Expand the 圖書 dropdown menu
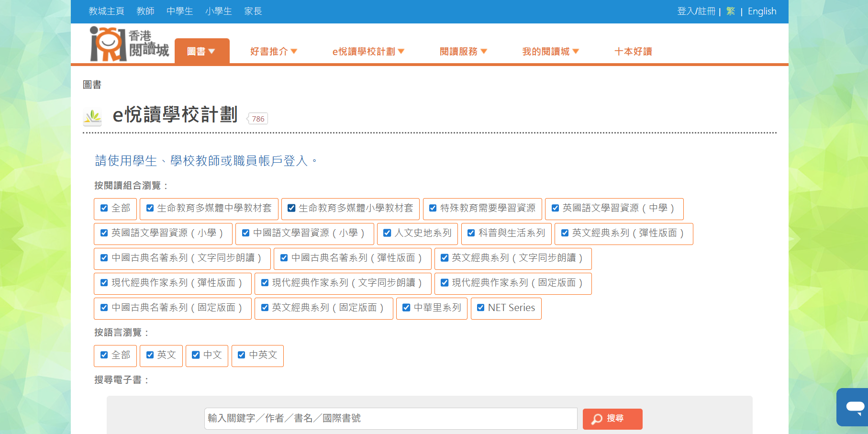Viewport: 868px width, 434px height. pyautogui.click(x=201, y=51)
